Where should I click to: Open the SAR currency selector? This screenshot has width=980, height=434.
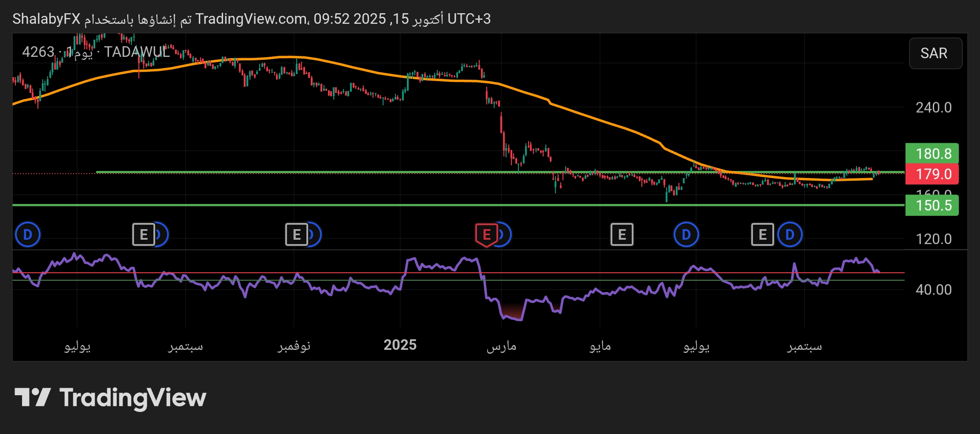tap(935, 53)
